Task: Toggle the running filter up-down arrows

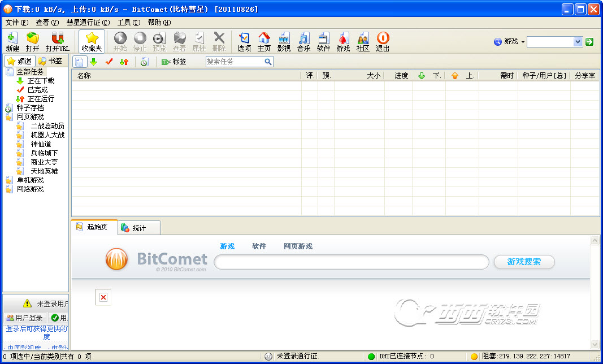Action: [x=124, y=62]
